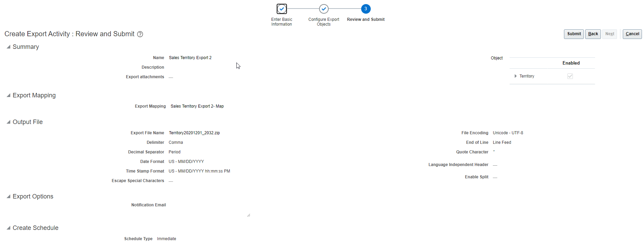Collapse the Output File section
Image resolution: width=644 pixels, height=247 pixels.
point(9,122)
